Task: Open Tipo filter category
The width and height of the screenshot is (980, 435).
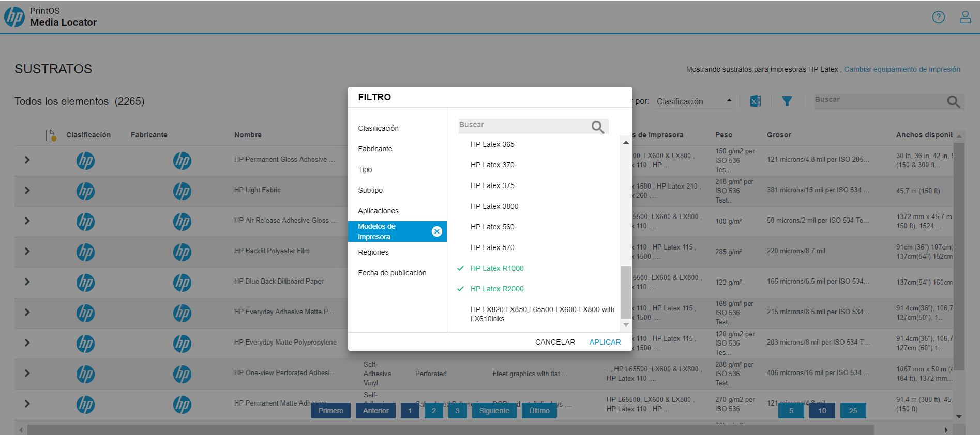Action: pyautogui.click(x=397, y=169)
